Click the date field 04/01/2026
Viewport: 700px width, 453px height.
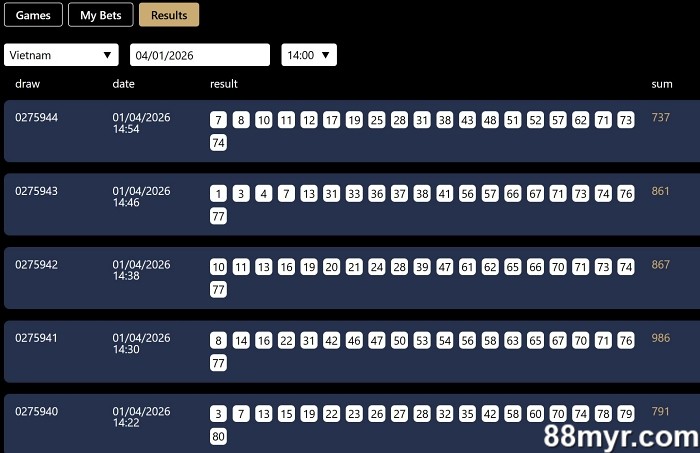200,55
